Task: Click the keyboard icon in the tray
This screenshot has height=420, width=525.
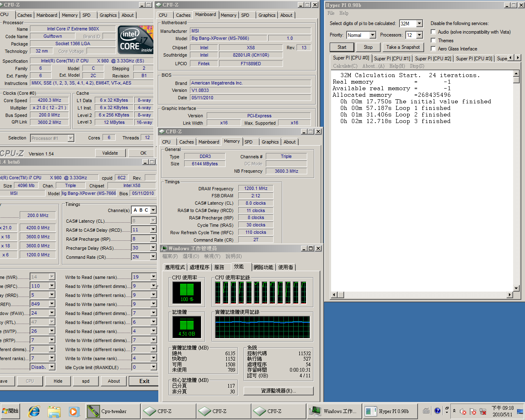Action: (x=426, y=411)
